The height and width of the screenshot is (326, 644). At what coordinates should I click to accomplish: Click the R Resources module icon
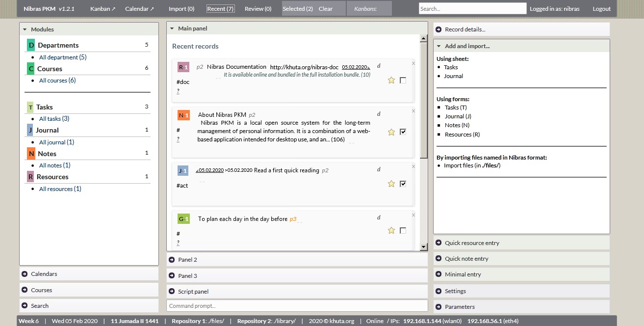[x=30, y=177]
